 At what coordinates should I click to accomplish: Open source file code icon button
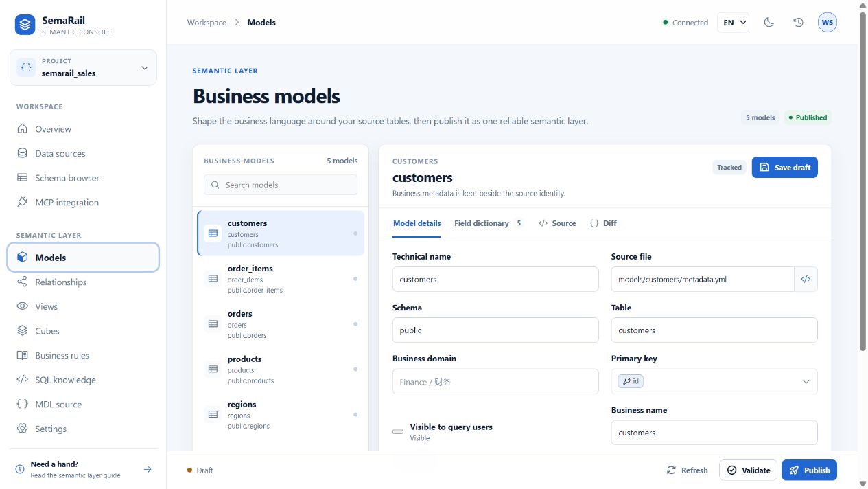[x=806, y=280]
